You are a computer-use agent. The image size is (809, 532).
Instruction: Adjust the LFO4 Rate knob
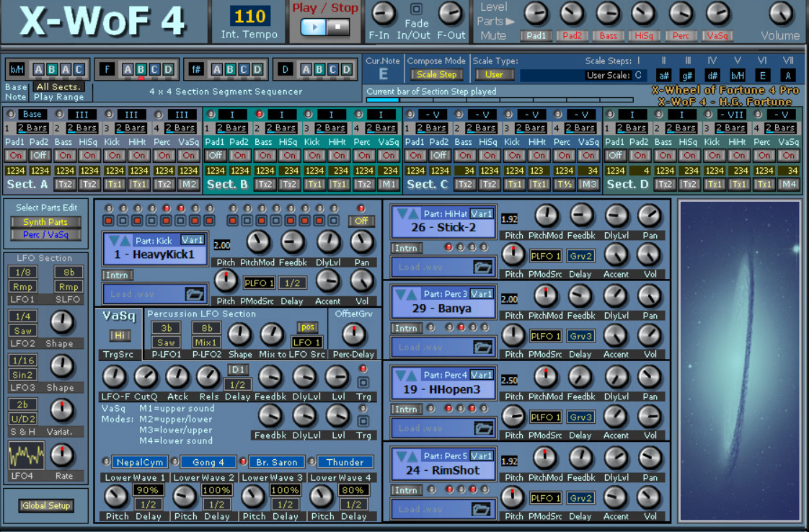click(x=61, y=455)
